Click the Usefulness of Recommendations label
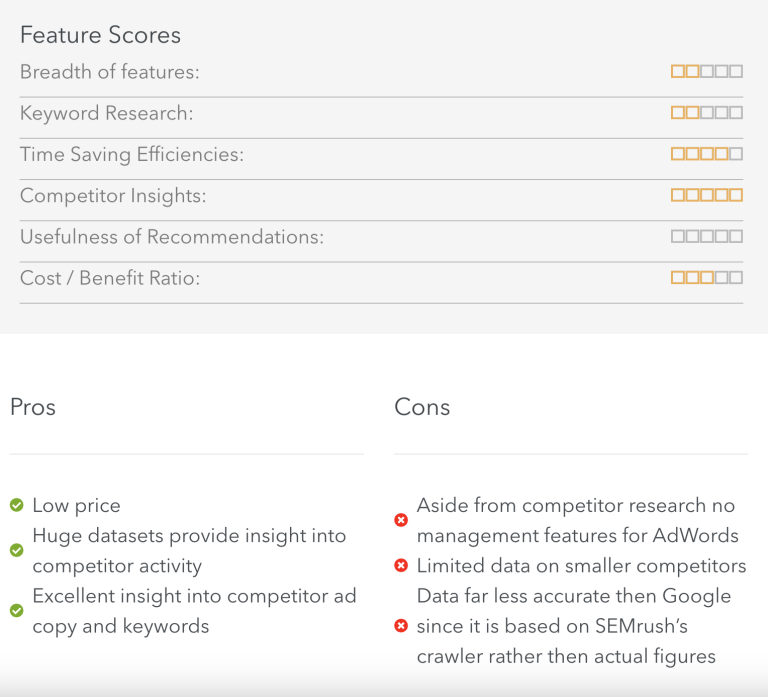 (x=172, y=237)
